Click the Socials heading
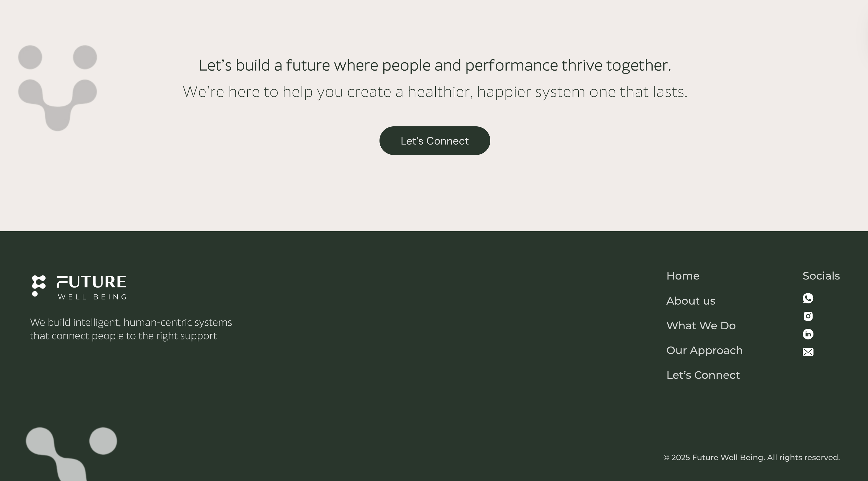The width and height of the screenshot is (868, 481). (821, 276)
